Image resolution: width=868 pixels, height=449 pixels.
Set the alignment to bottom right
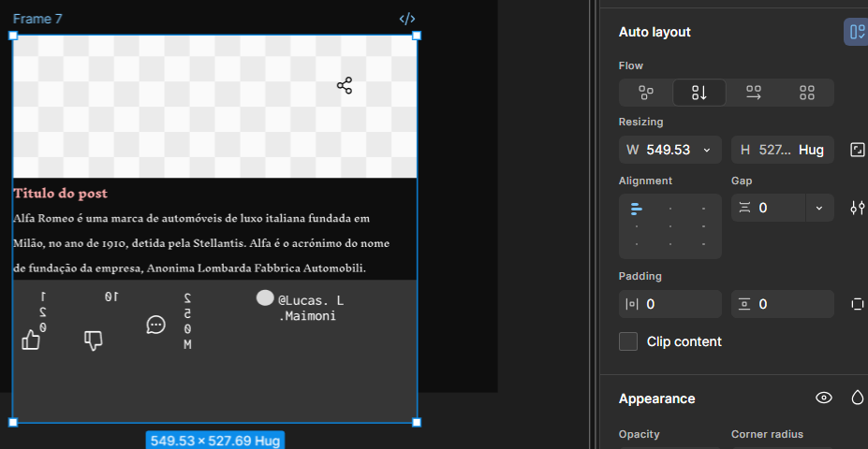tap(703, 244)
